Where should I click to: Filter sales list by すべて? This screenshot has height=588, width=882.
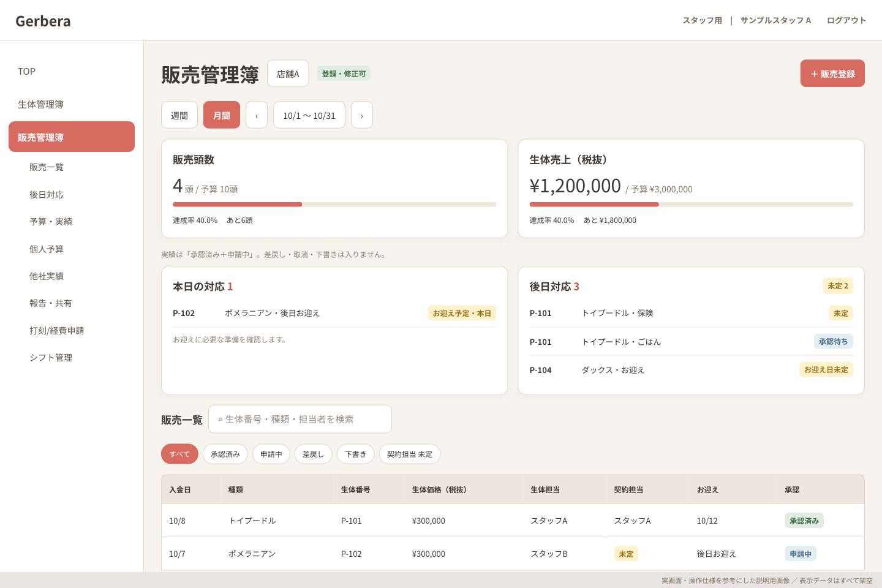tap(179, 454)
